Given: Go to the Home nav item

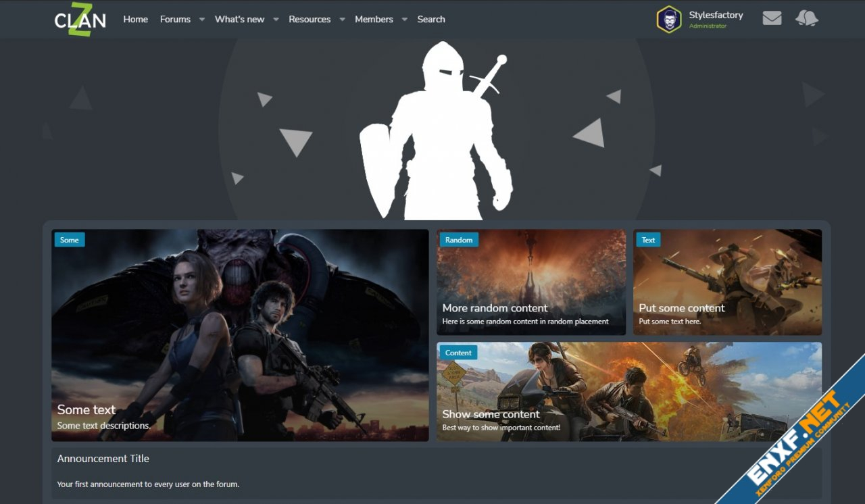Looking at the screenshot, I should (135, 19).
